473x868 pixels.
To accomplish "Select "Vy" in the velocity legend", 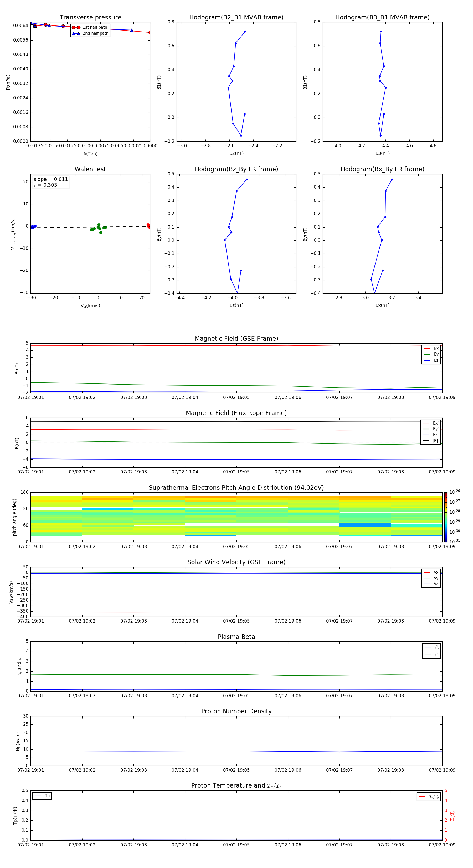I will (431, 578).
